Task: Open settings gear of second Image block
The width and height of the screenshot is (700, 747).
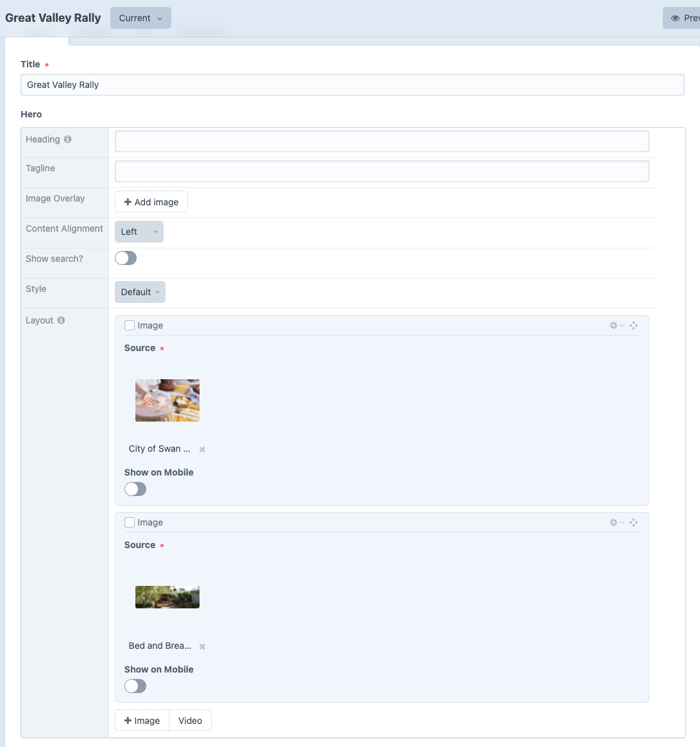Action: click(x=616, y=522)
